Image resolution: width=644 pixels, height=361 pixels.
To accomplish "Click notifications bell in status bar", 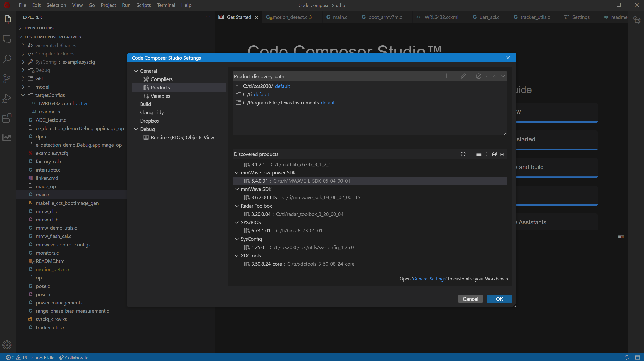I will pyautogui.click(x=627, y=357).
